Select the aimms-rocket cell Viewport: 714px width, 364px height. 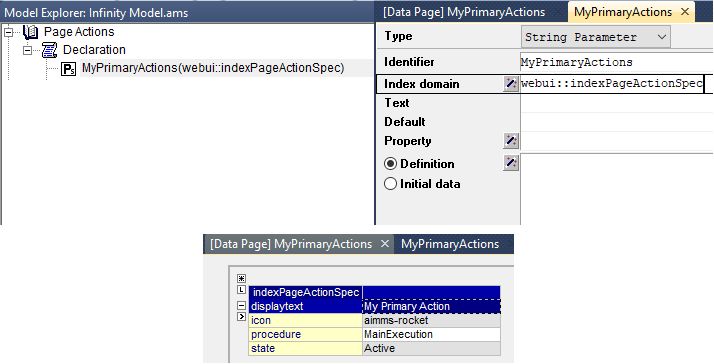(432, 320)
